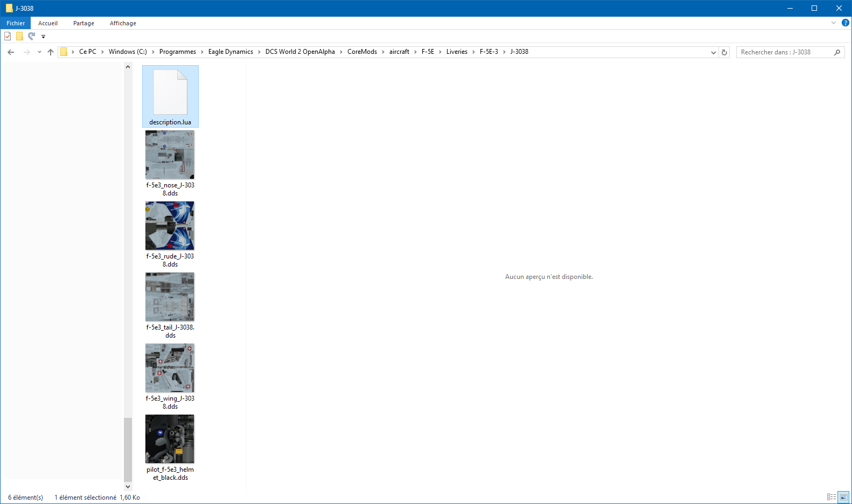Click navigation pane scroll down arrow

coord(128,486)
